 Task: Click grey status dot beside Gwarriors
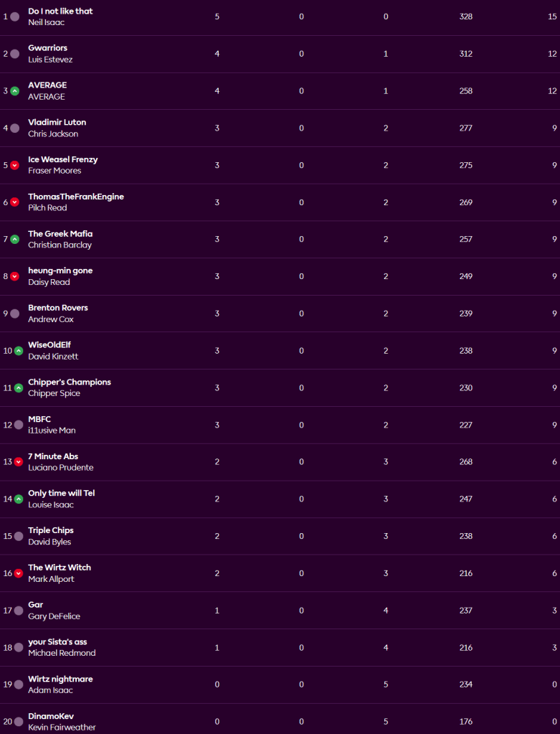tap(14, 54)
